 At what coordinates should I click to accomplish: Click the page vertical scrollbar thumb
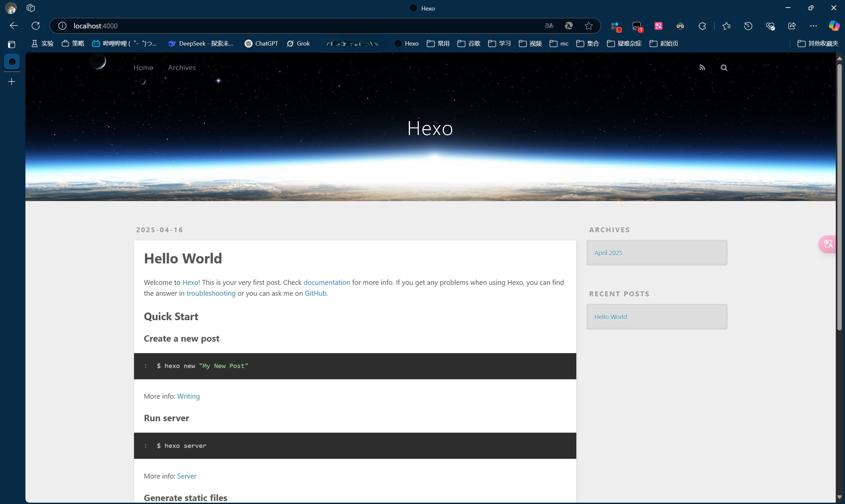pyautogui.click(x=839, y=197)
